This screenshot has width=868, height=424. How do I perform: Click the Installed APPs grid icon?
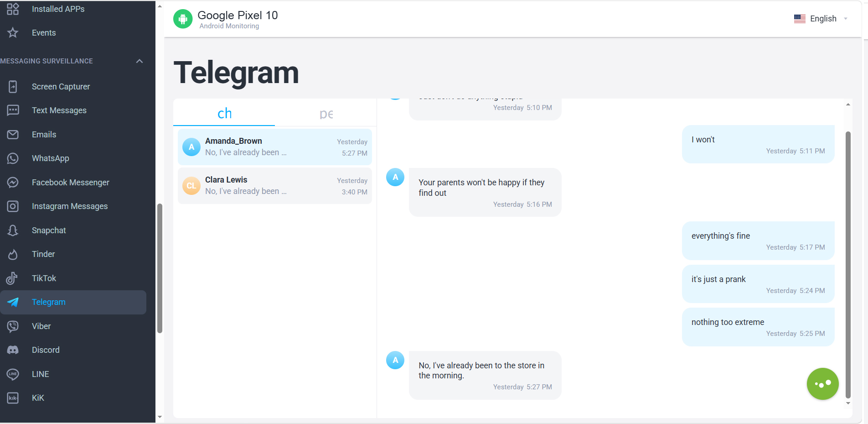13,9
